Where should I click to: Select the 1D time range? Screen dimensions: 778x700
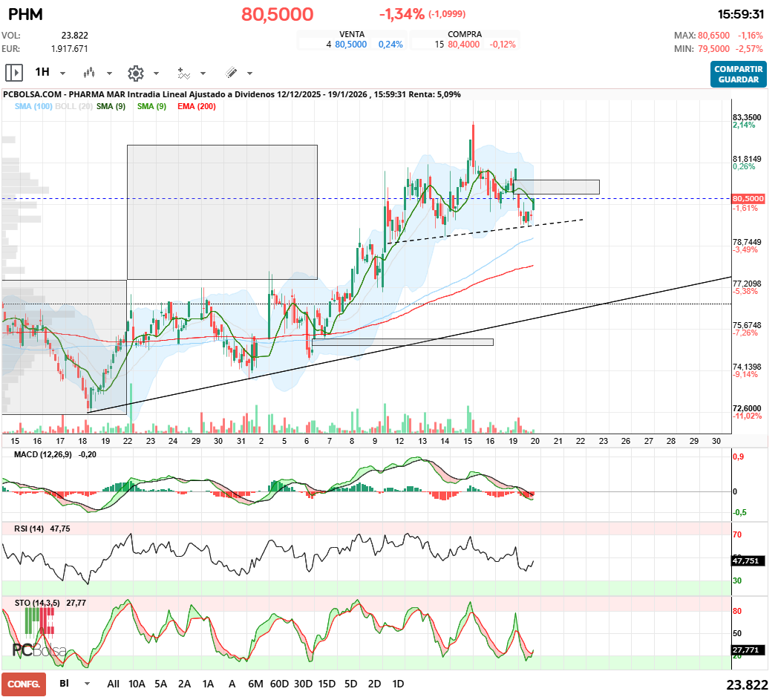(x=399, y=684)
